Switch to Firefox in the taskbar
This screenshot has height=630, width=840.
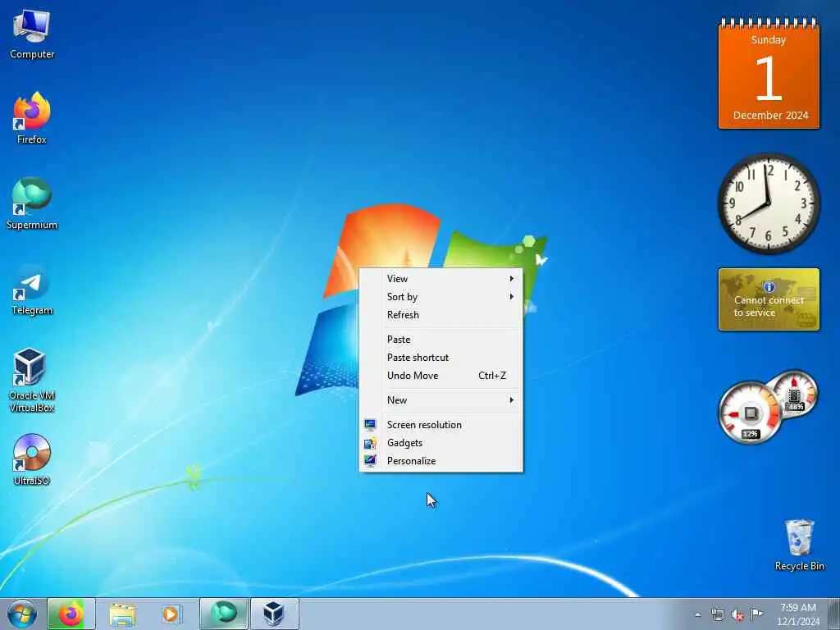coord(71,614)
